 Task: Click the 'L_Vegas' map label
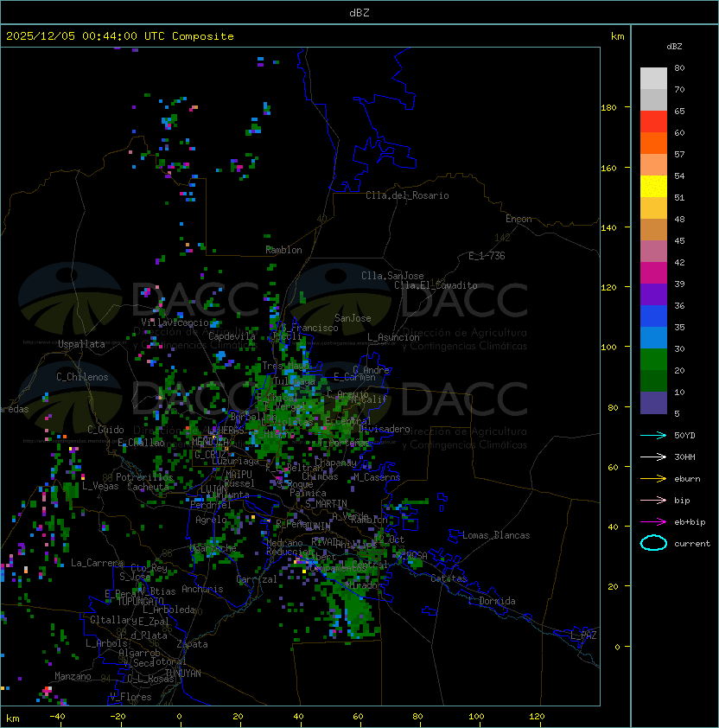[100, 486]
